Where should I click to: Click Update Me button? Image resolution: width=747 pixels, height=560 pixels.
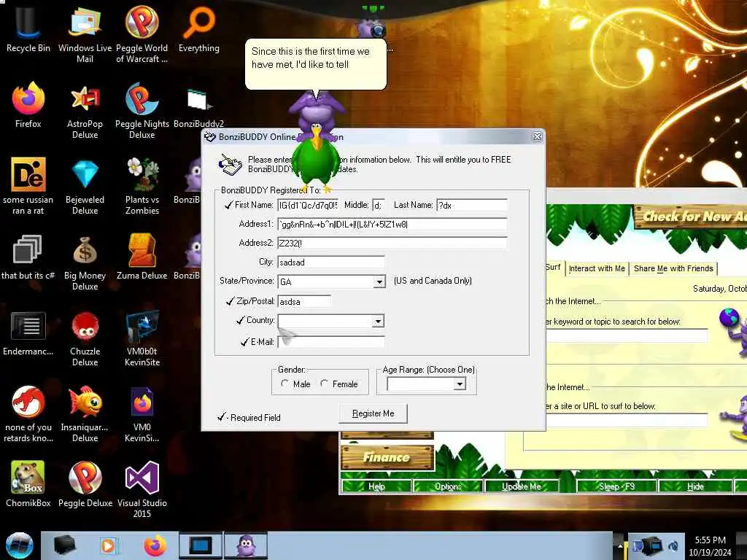(x=521, y=486)
